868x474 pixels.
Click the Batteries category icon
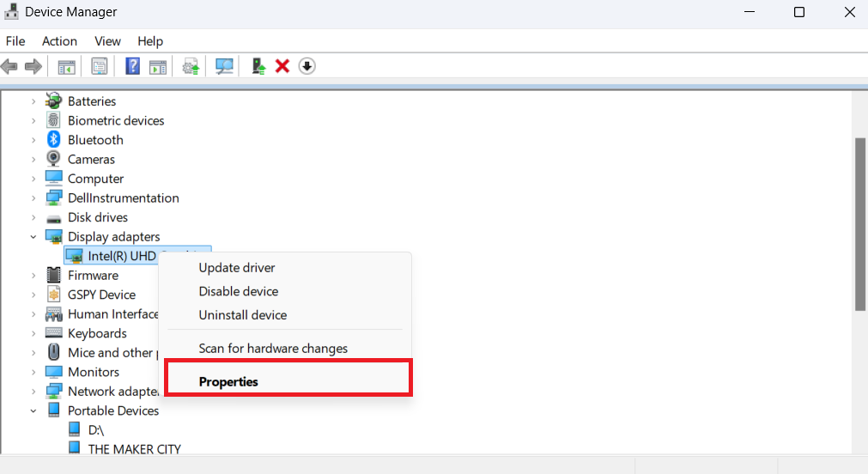tap(54, 100)
